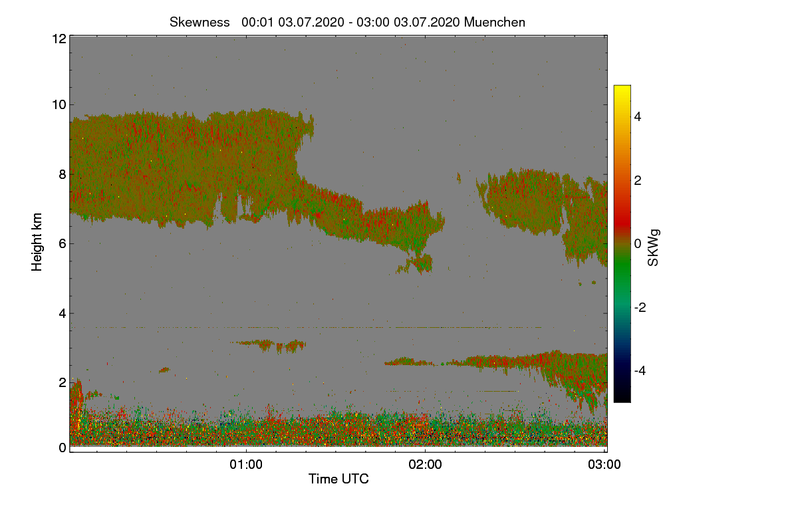Viewport: 798px width, 532px height.
Task: Click the "8" height tick label
Action: 62,174
